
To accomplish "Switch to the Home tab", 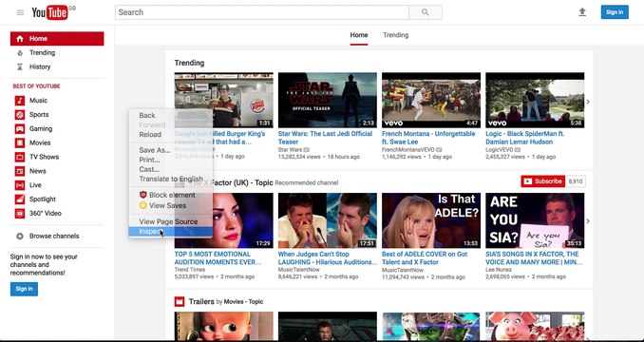I will [x=359, y=35].
